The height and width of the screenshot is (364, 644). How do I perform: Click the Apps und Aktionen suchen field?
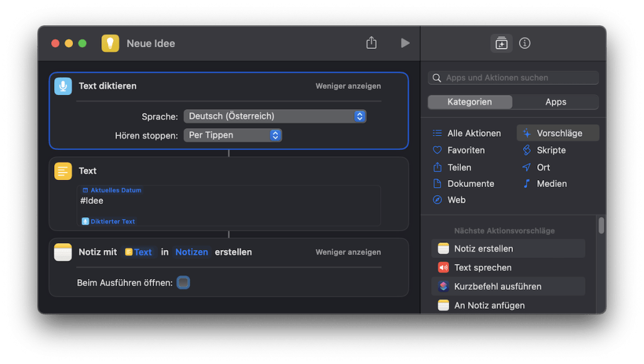pyautogui.click(x=513, y=77)
